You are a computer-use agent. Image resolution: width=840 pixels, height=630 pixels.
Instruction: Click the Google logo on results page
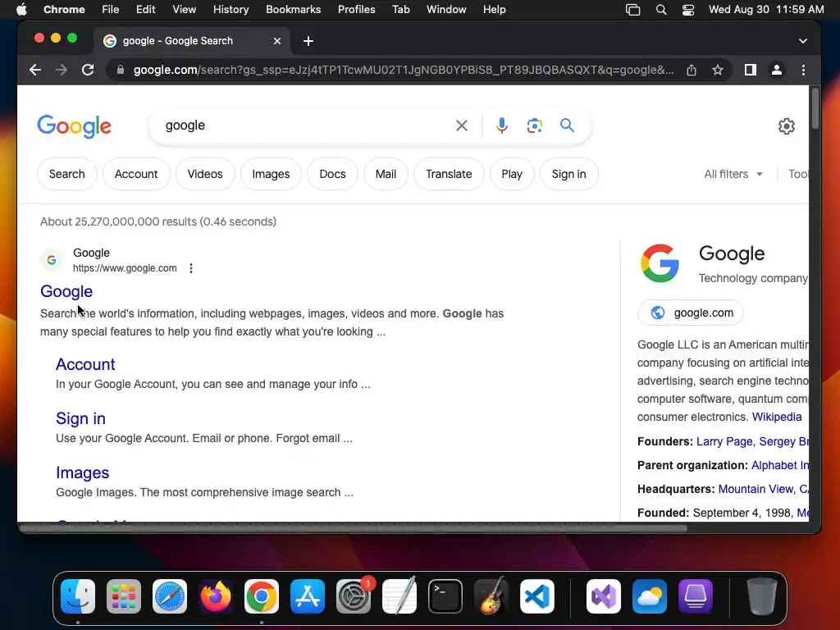[75, 126]
